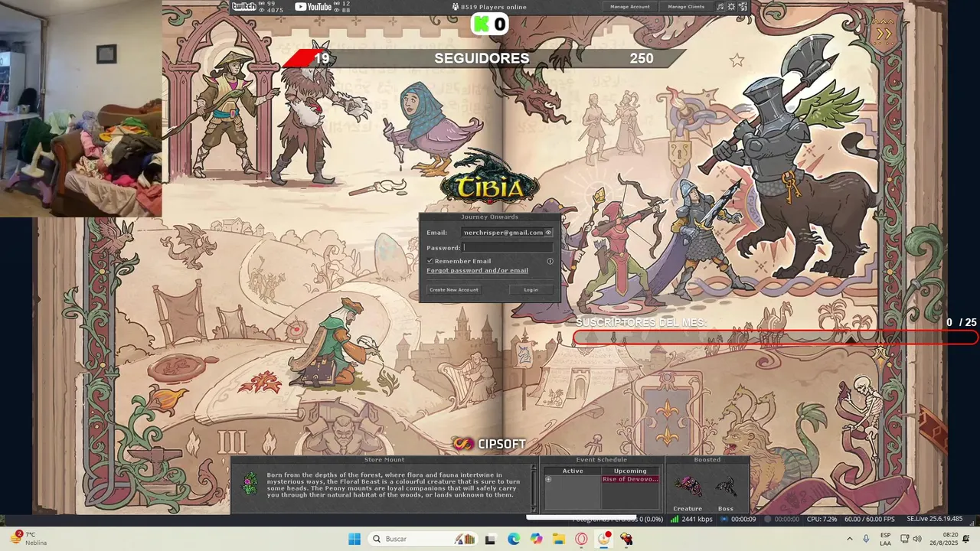The height and width of the screenshot is (551, 980).
Task: Open the Windows Start menu
Action: pyautogui.click(x=354, y=539)
